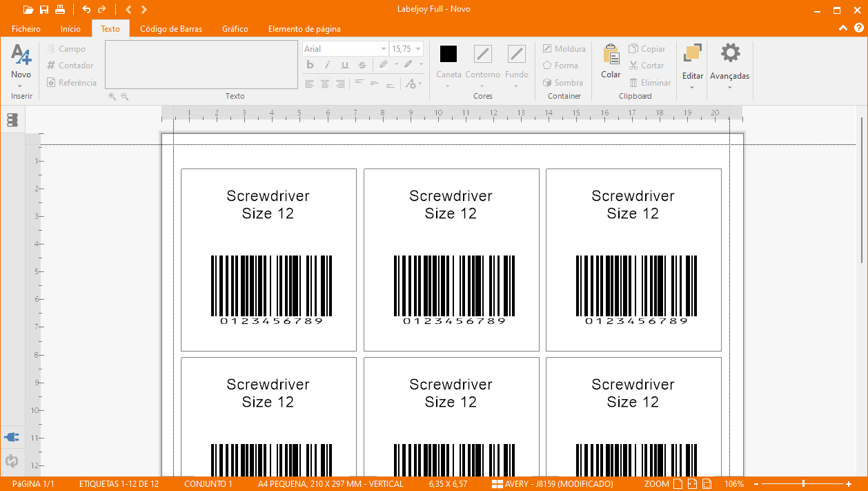
Task: Align text to the left
Action: [310, 84]
